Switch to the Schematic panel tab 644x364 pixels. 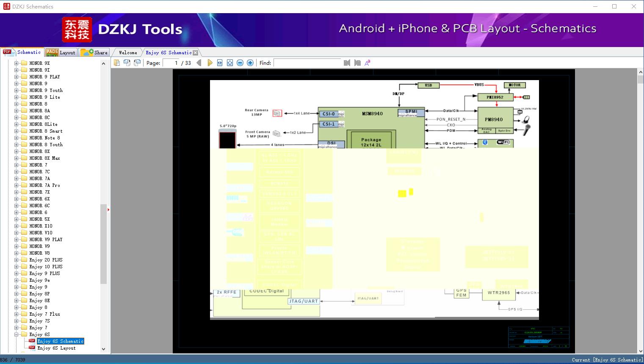[x=22, y=52]
